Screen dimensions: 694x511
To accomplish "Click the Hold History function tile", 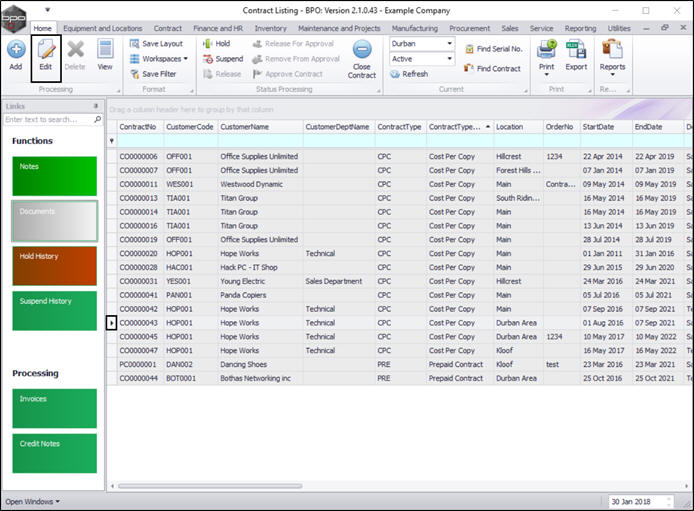I will coord(54,266).
